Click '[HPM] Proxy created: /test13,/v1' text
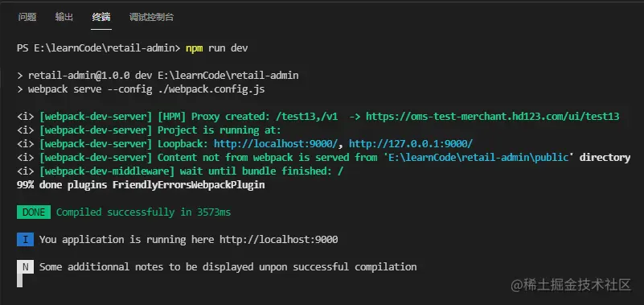Image resolution: width=644 pixels, height=305 pixels. tap(248, 117)
